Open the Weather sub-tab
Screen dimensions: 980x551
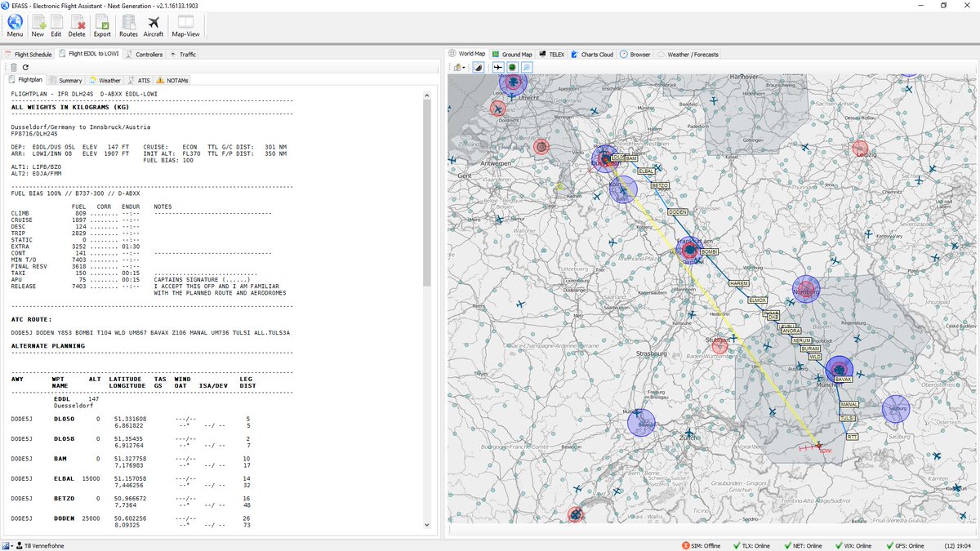click(105, 80)
